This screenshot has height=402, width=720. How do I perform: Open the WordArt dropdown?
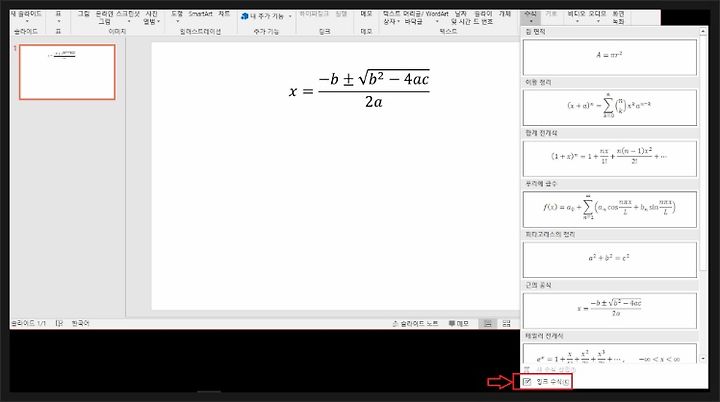tap(437, 17)
